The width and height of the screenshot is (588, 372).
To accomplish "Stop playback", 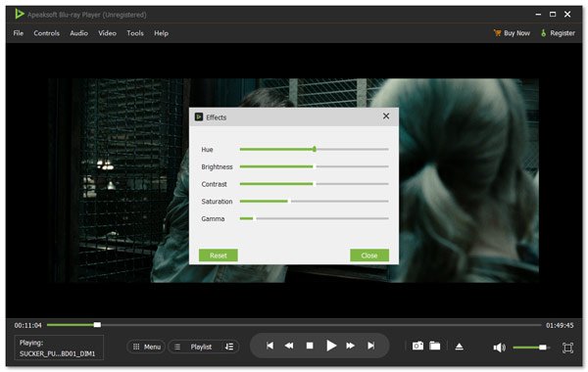I will (x=310, y=346).
